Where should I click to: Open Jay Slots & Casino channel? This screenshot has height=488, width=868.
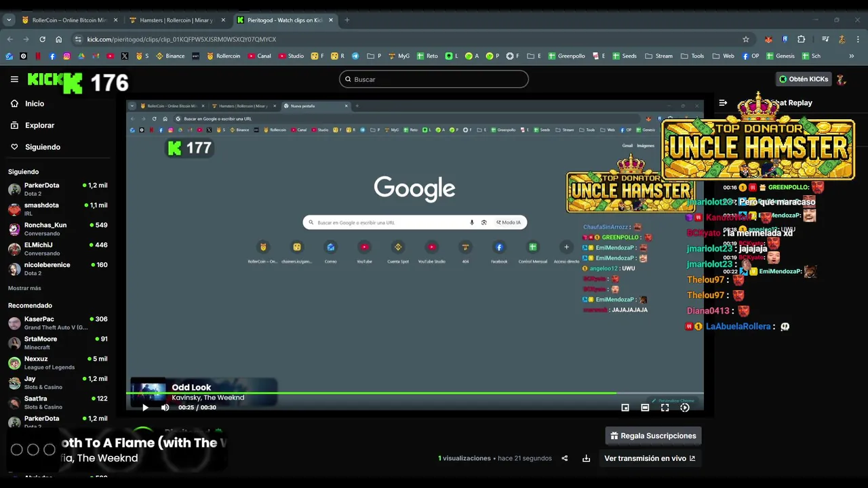(x=58, y=382)
